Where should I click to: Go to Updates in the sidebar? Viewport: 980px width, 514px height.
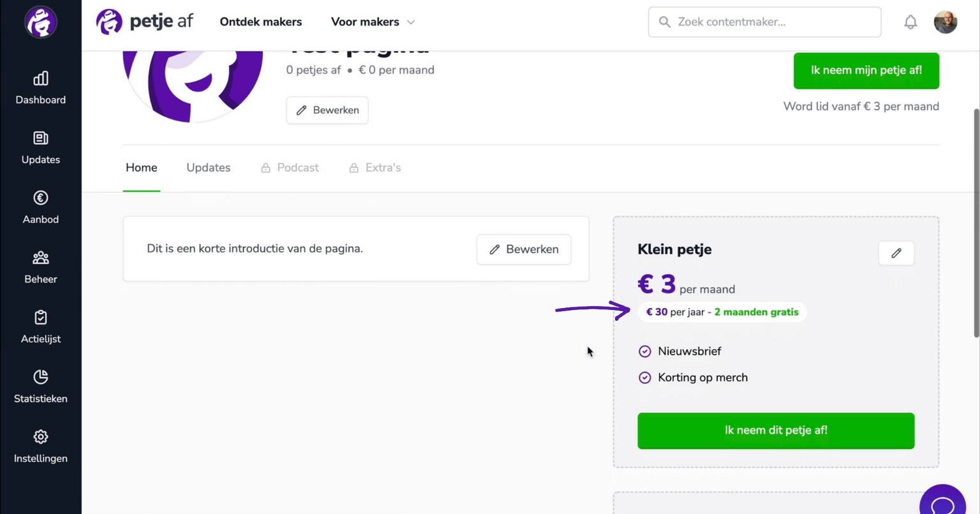click(40, 148)
